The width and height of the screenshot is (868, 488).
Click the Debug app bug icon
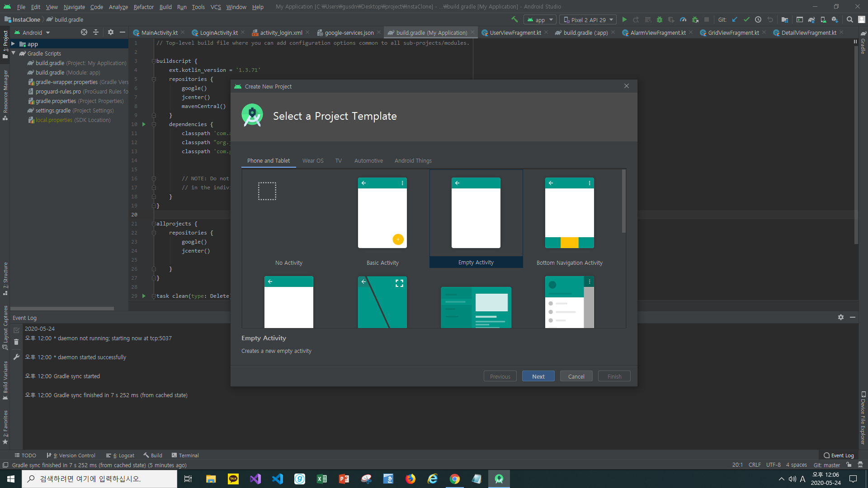click(x=660, y=19)
